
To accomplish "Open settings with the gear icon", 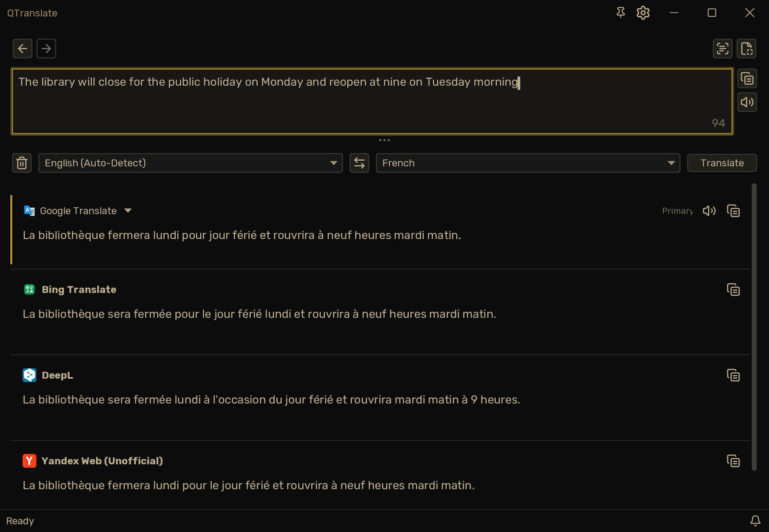I will [x=643, y=13].
